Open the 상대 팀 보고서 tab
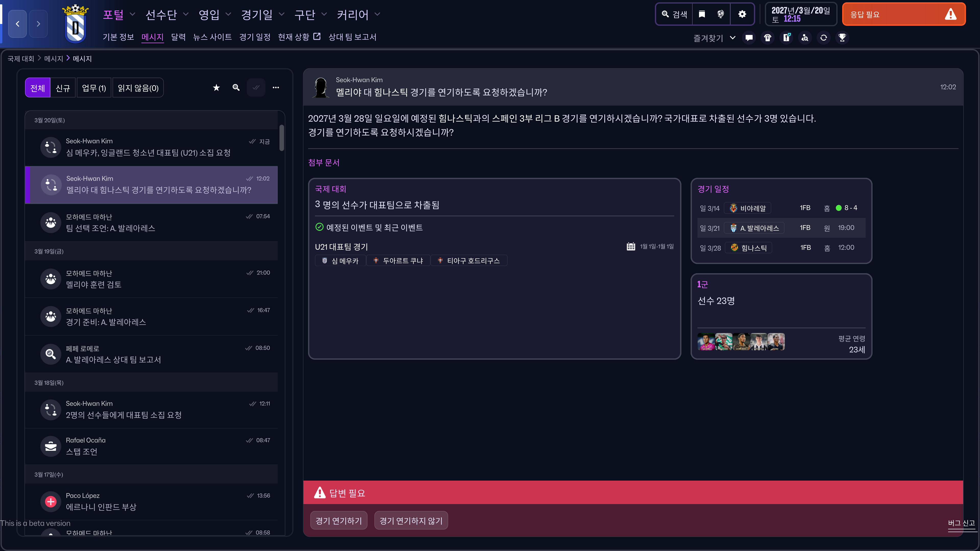 pyautogui.click(x=352, y=37)
